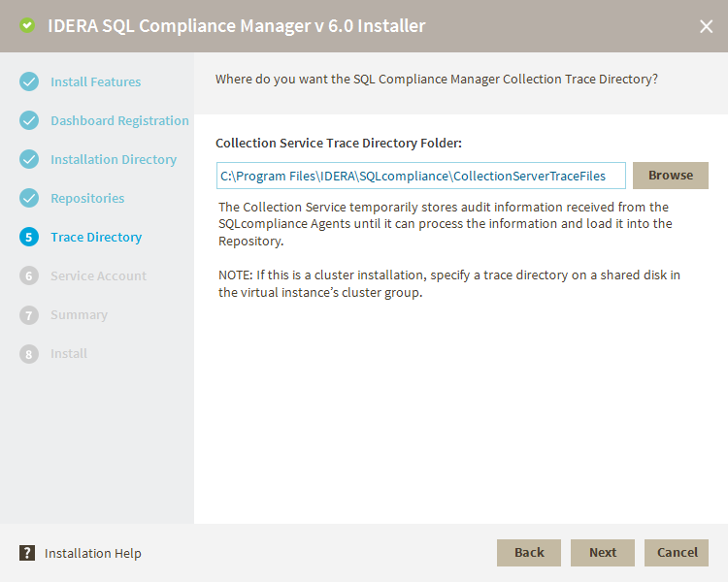Click the step 5 Trace Directory circle
728x582 pixels.
click(29, 237)
